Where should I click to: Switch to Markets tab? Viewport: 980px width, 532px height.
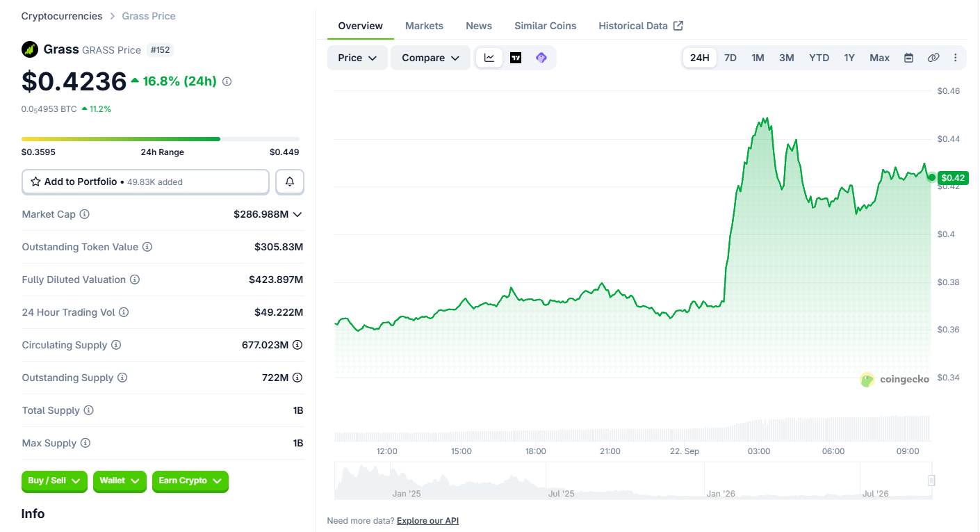pyautogui.click(x=424, y=26)
